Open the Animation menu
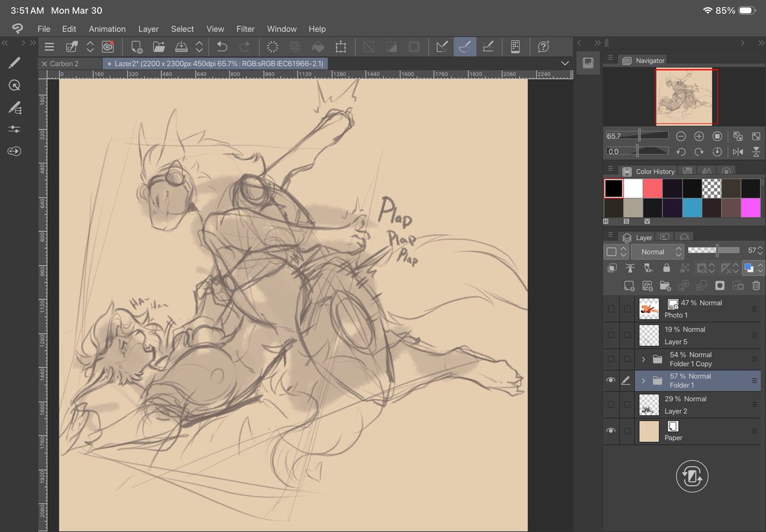 point(107,29)
